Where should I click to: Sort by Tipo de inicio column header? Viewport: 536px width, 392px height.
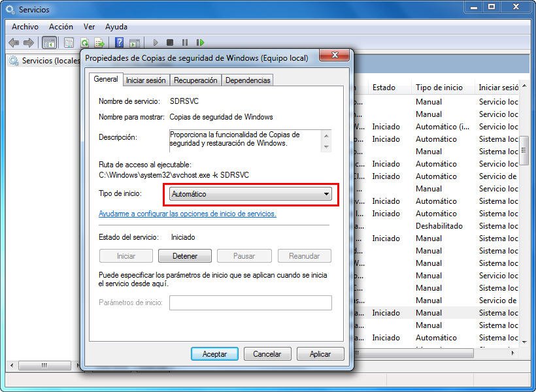tap(443, 88)
